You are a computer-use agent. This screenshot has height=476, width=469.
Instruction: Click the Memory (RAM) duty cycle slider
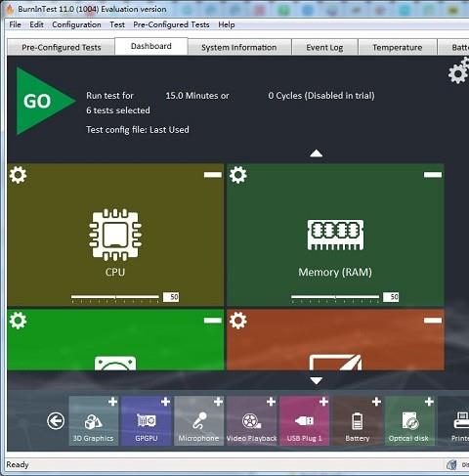point(335,297)
